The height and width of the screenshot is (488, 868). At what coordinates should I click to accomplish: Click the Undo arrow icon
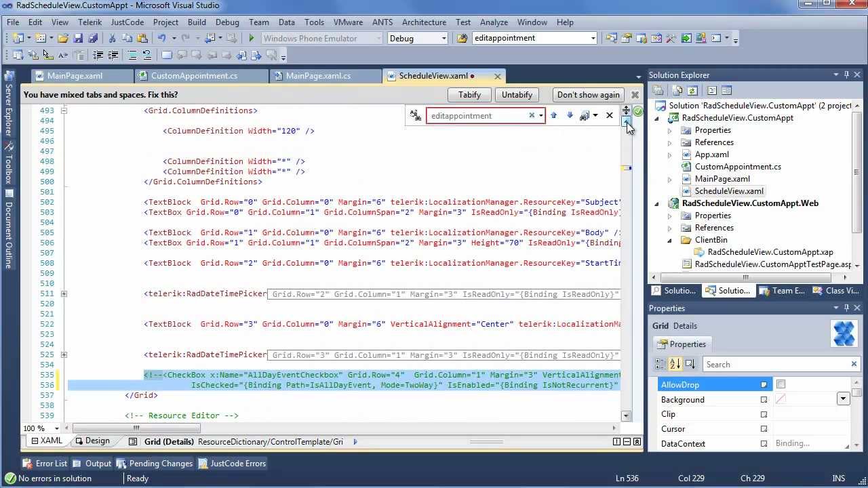161,39
